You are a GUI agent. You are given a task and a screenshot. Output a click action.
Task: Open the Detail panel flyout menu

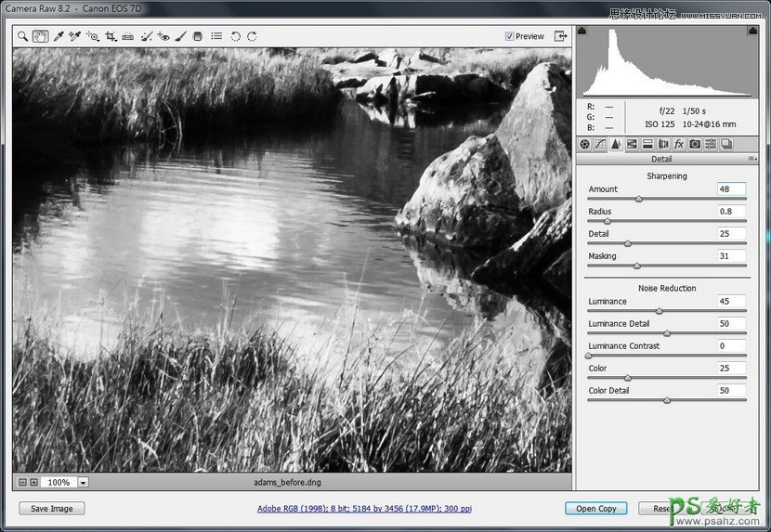[x=751, y=160]
